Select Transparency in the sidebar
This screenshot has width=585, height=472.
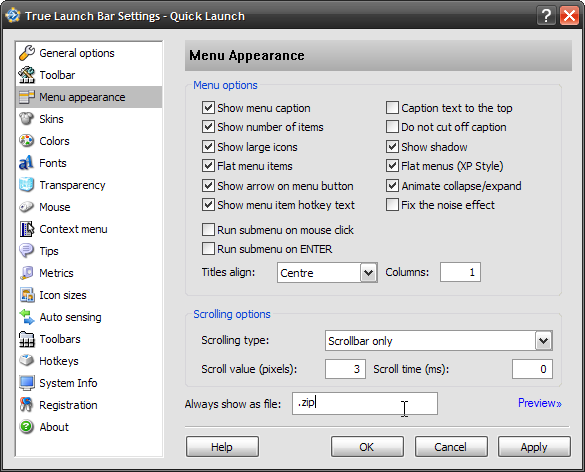[x=89, y=185]
